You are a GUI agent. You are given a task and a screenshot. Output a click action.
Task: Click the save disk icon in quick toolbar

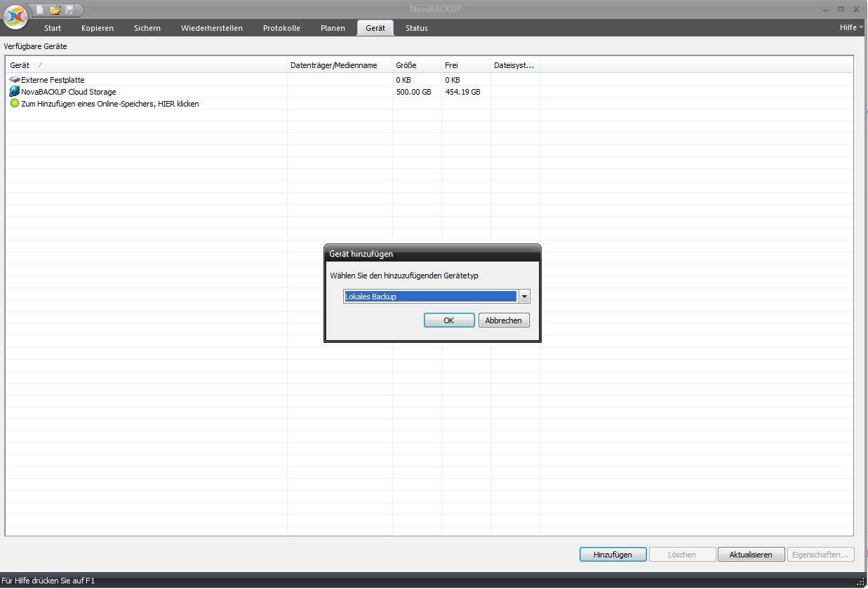(69, 10)
